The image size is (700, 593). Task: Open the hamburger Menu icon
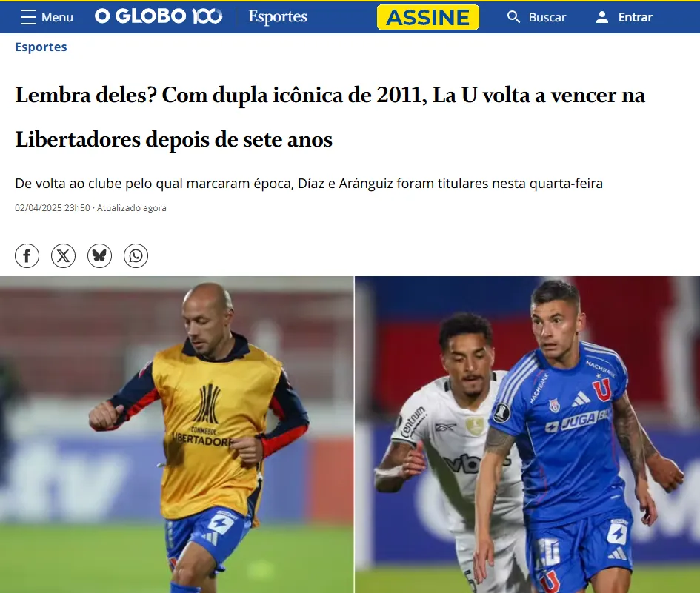pyautogui.click(x=27, y=17)
